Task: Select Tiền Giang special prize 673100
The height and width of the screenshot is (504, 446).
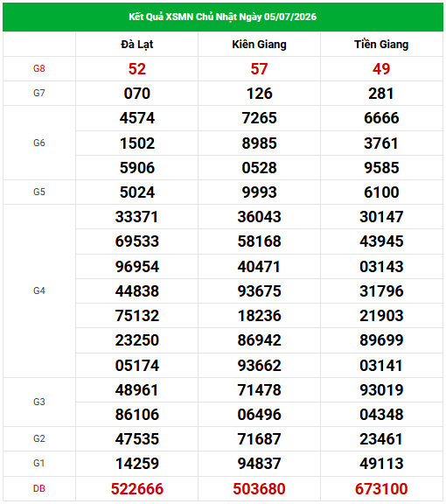Action: pyautogui.click(x=381, y=489)
